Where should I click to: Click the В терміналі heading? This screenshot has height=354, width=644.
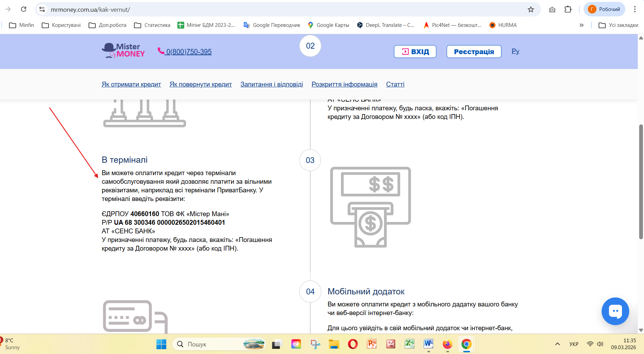tap(125, 160)
